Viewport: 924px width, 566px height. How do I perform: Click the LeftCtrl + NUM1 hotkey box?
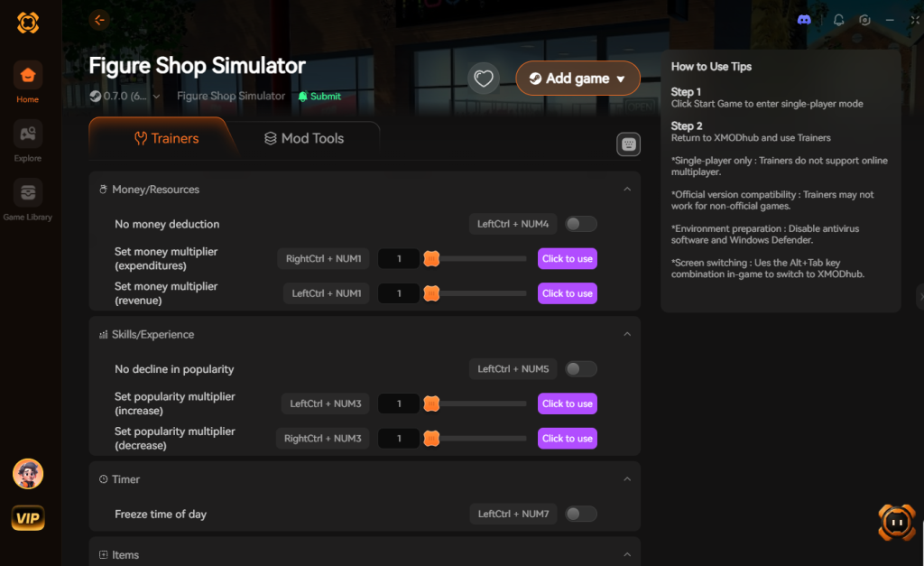click(x=327, y=293)
